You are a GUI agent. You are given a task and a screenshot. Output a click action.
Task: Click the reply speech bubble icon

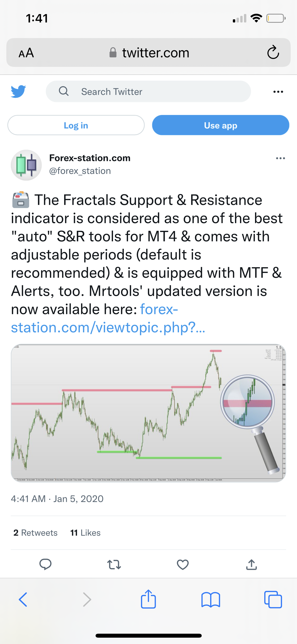click(x=45, y=564)
